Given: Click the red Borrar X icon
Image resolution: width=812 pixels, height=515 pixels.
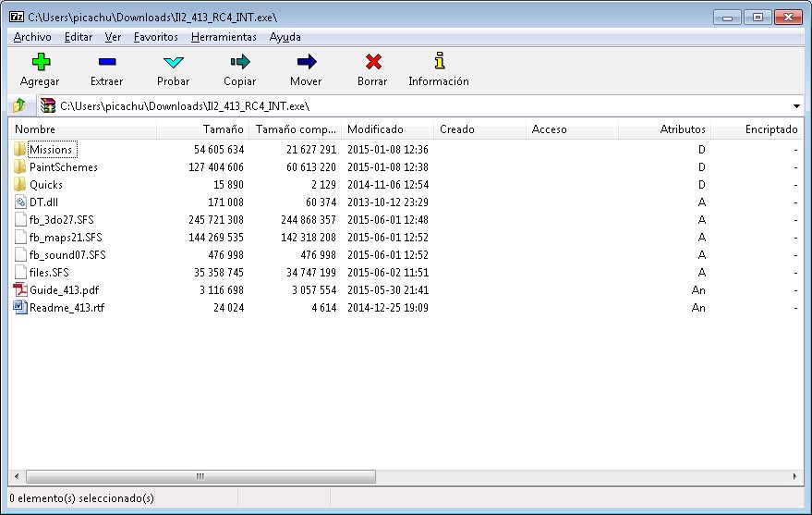Looking at the screenshot, I should pyautogui.click(x=373, y=62).
